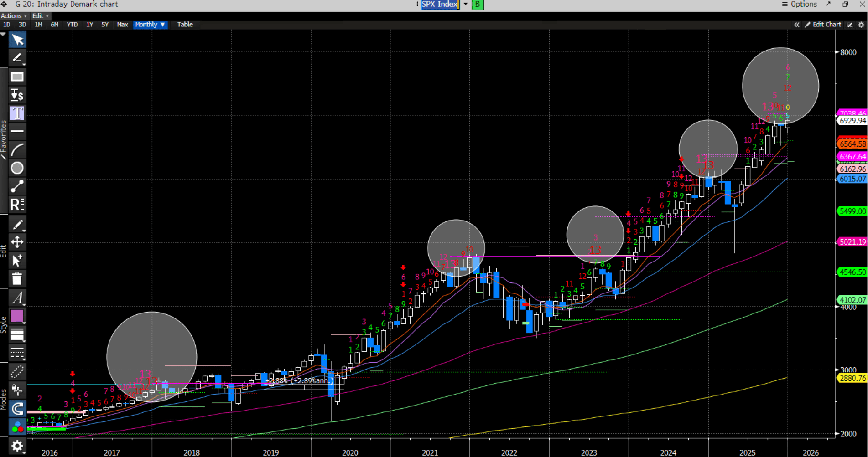The width and height of the screenshot is (868, 457).
Task: Collapse the panel with the double chevron
Action: 797,25
